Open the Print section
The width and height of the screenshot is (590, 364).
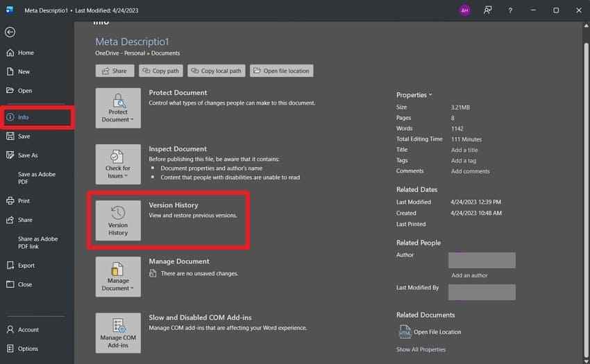tap(18, 201)
